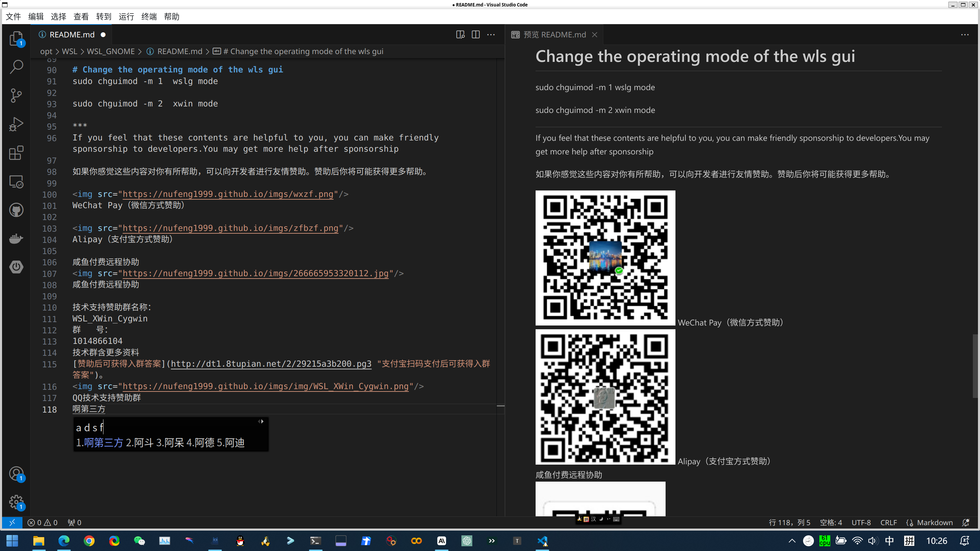Switch to the 预览 README.md tab
This screenshot has height=551, width=980.
[x=554, y=35]
